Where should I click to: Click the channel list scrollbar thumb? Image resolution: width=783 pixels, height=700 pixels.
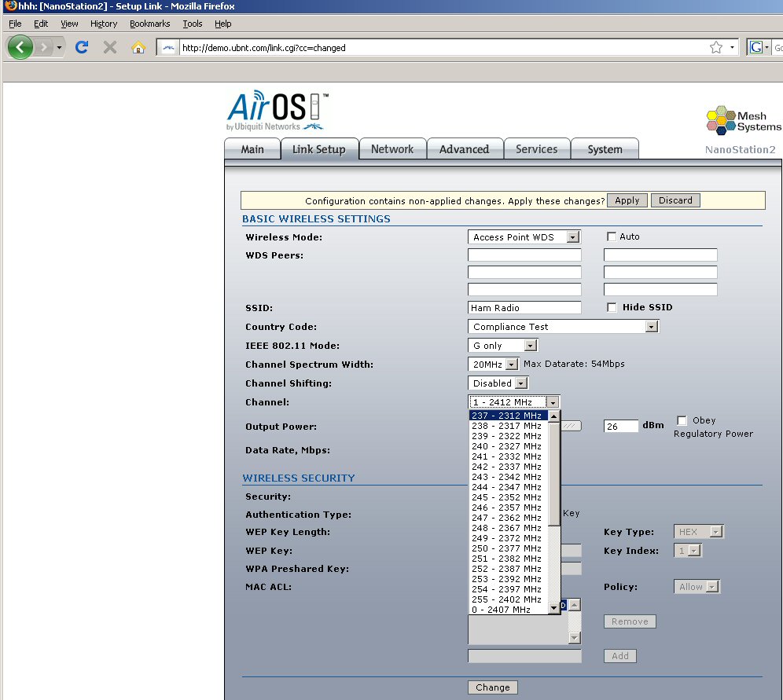pyautogui.click(x=553, y=474)
